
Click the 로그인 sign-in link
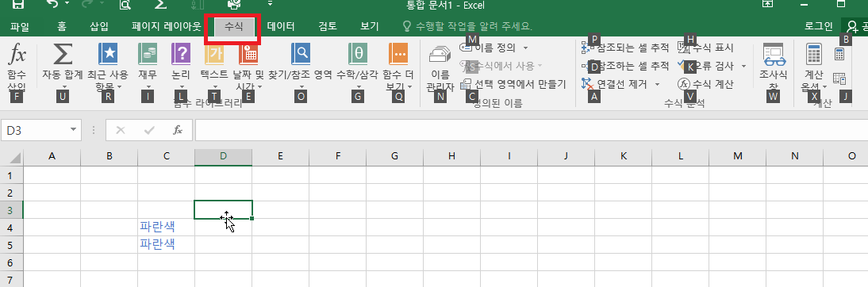[x=818, y=26]
